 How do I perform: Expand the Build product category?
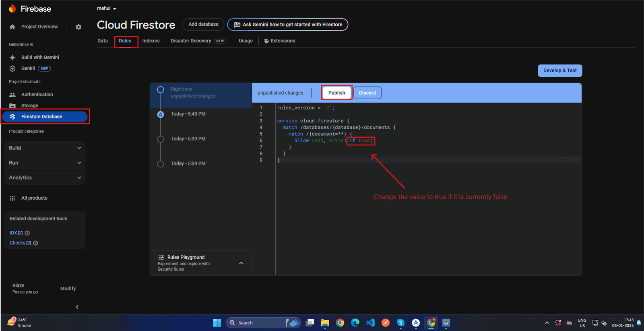click(x=45, y=148)
